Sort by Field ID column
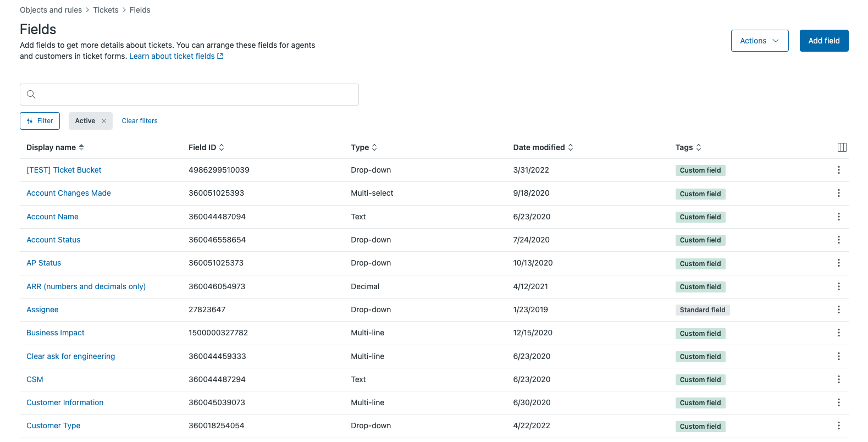The width and height of the screenshot is (868, 442). tap(206, 147)
